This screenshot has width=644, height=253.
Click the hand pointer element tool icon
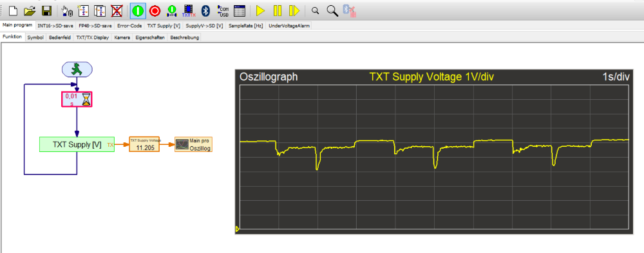pyautogui.click(x=66, y=11)
